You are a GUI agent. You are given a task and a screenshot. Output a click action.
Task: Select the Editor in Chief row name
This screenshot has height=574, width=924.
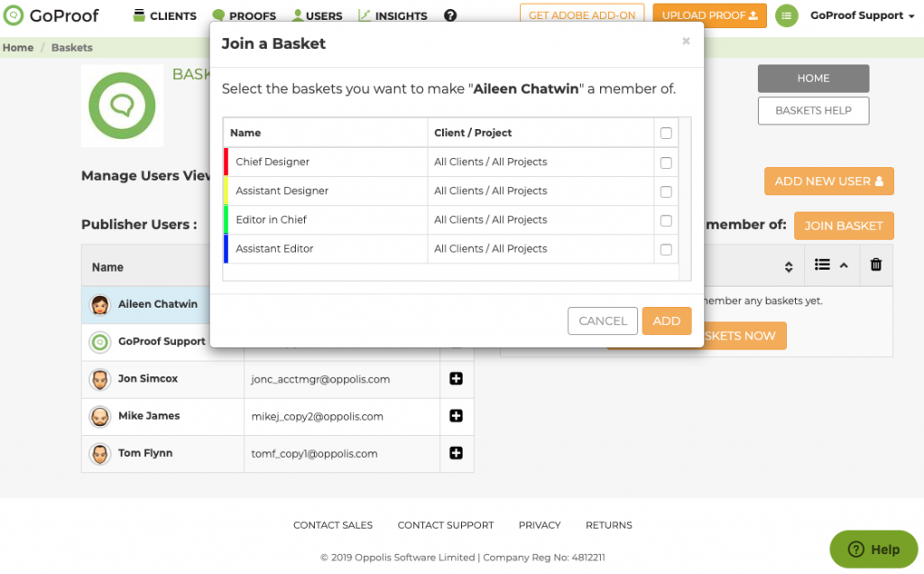[271, 220]
